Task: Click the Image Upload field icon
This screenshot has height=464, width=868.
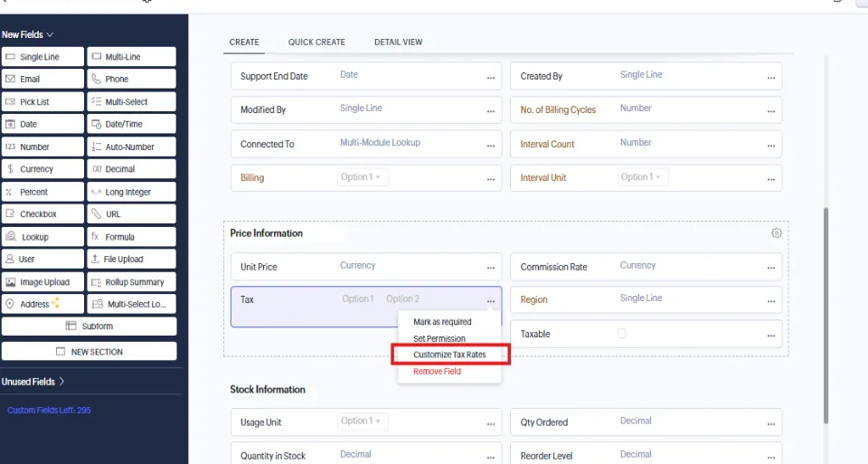Action: (11, 282)
